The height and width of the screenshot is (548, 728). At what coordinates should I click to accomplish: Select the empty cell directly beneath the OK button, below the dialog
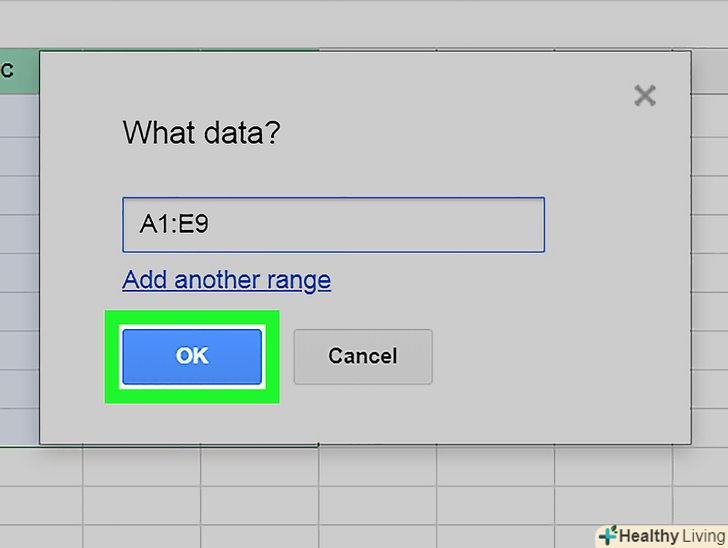(142, 467)
